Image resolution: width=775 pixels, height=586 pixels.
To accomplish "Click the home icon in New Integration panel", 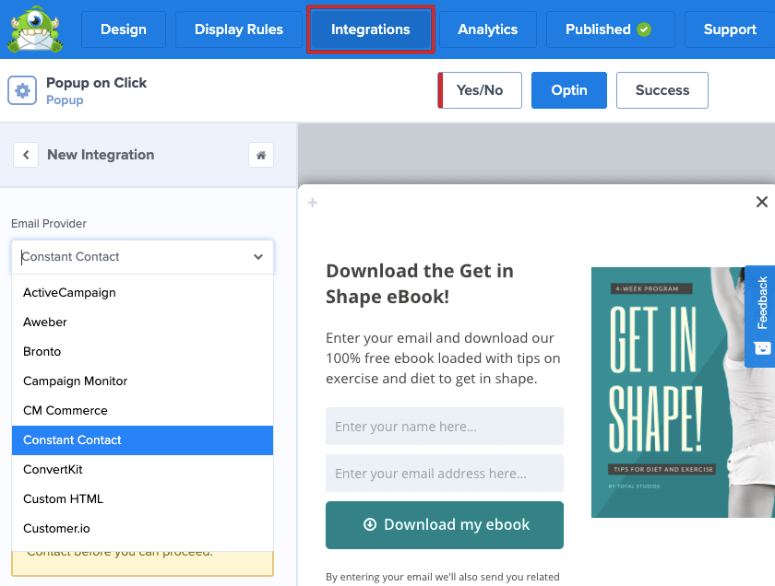I will click(x=261, y=155).
